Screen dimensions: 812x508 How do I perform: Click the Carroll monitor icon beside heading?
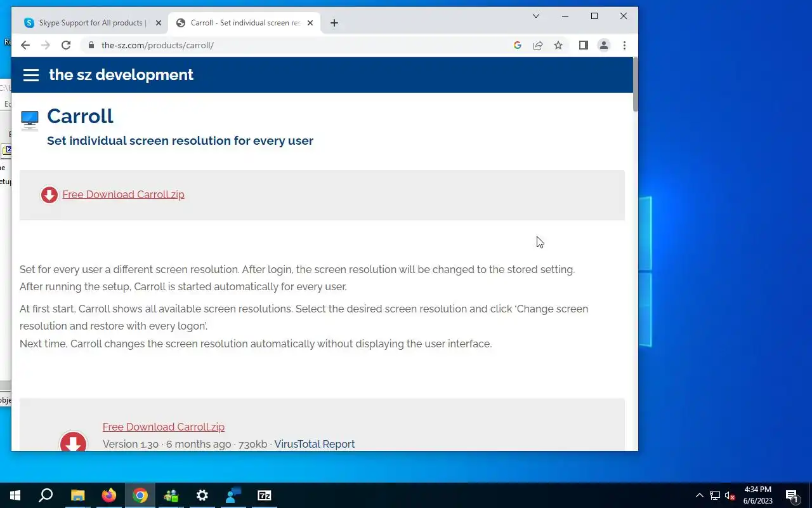point(30,120)
